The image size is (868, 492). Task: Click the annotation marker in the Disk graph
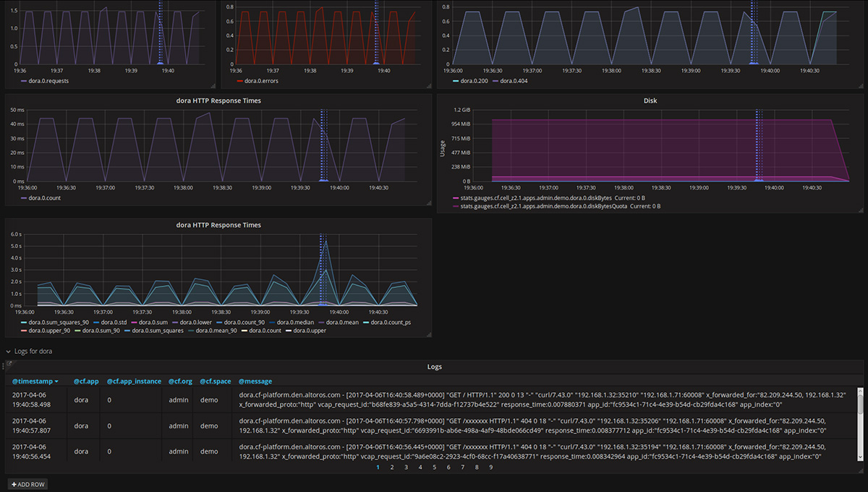[757, 179]
